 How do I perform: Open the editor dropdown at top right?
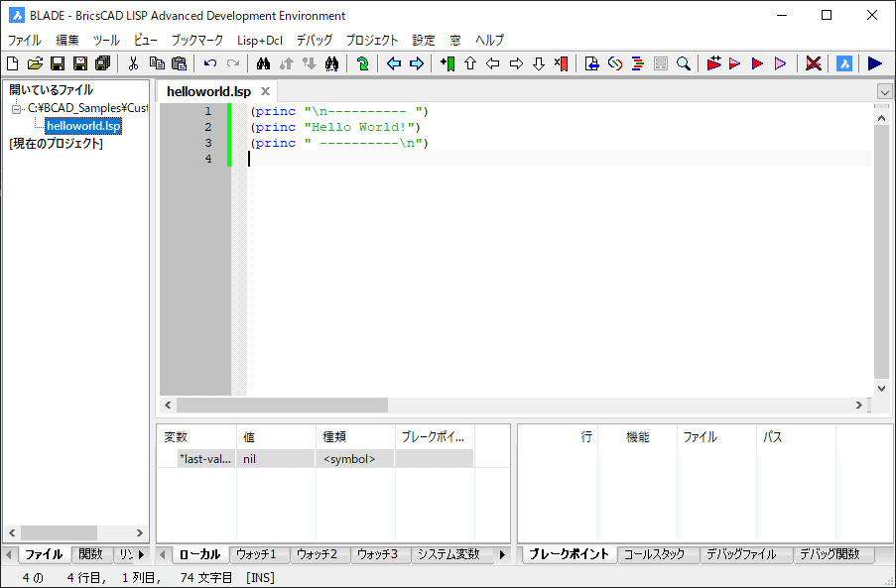884,90
